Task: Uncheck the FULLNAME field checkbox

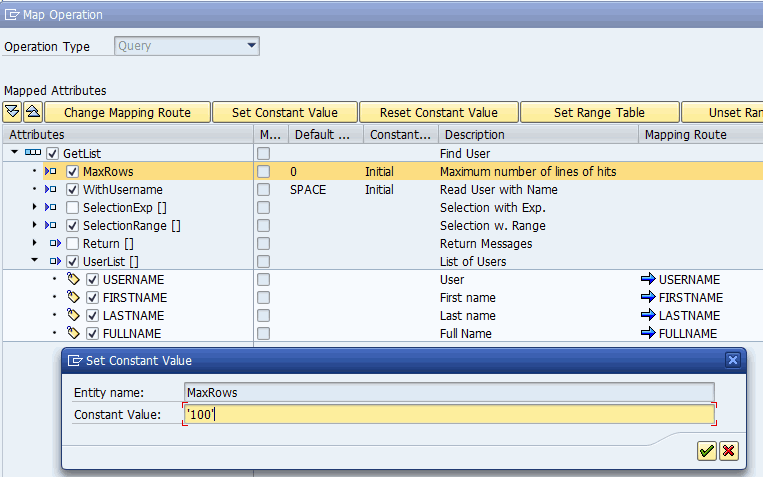Action: 92,334
